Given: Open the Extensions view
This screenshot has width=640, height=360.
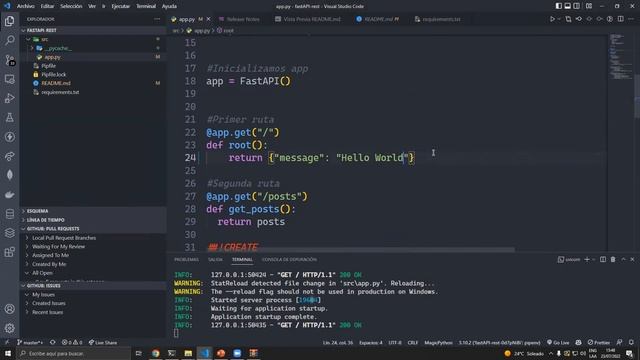Looking at the screenshot, I should click(x=9, y=252).
